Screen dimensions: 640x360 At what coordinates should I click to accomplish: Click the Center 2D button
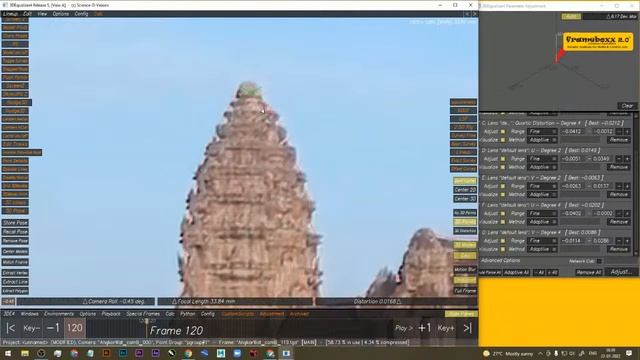point(464,190)
